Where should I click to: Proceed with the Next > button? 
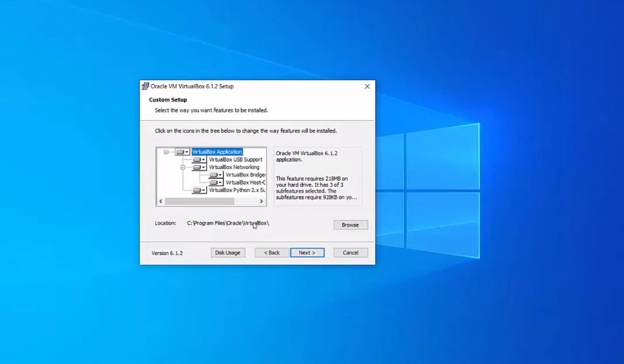coord(307,253)
